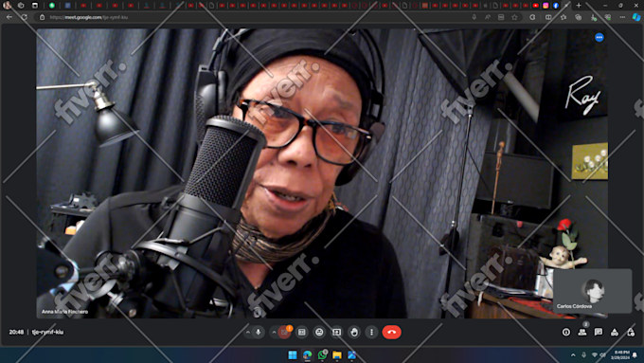Open emoji reactions button
644x363 pixels.
[319, 332]
